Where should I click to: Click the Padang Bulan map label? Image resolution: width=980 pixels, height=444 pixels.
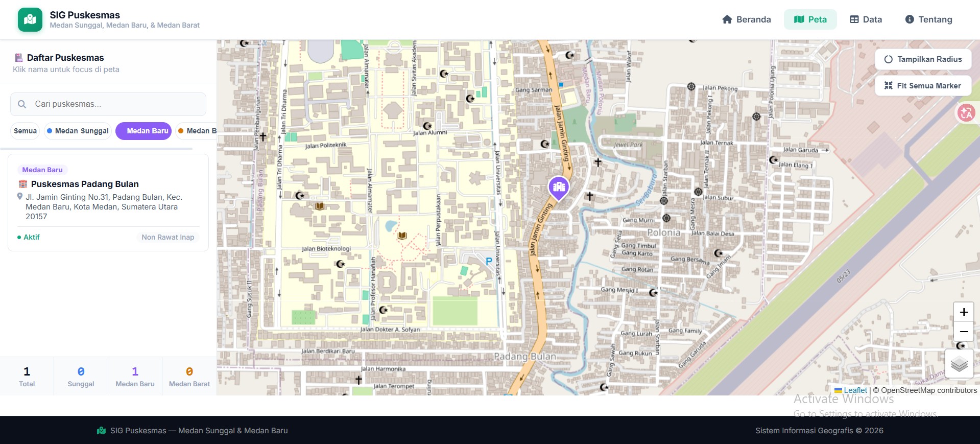pos(525,356)
